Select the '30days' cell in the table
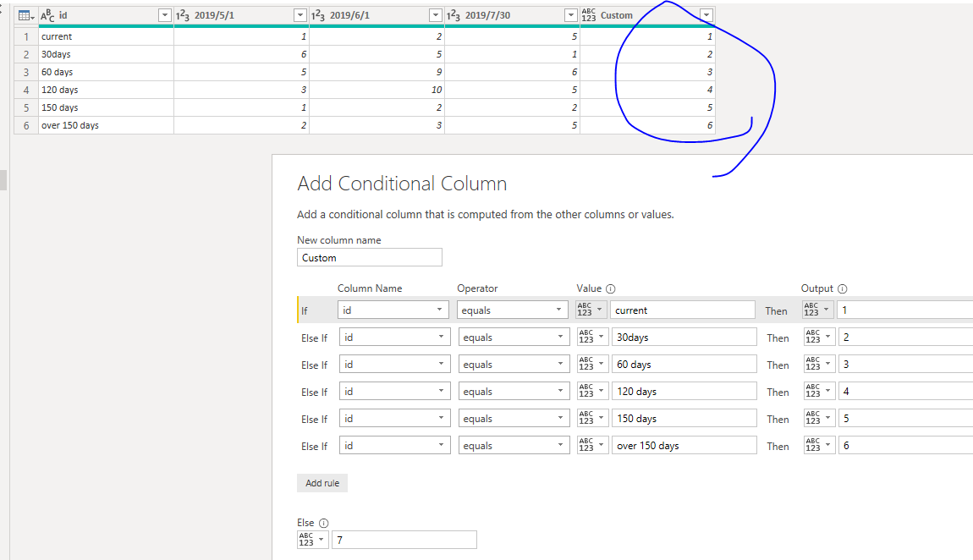Image resolution: width=973 pixels, height=560 pixels. click(x=106, y=55)
